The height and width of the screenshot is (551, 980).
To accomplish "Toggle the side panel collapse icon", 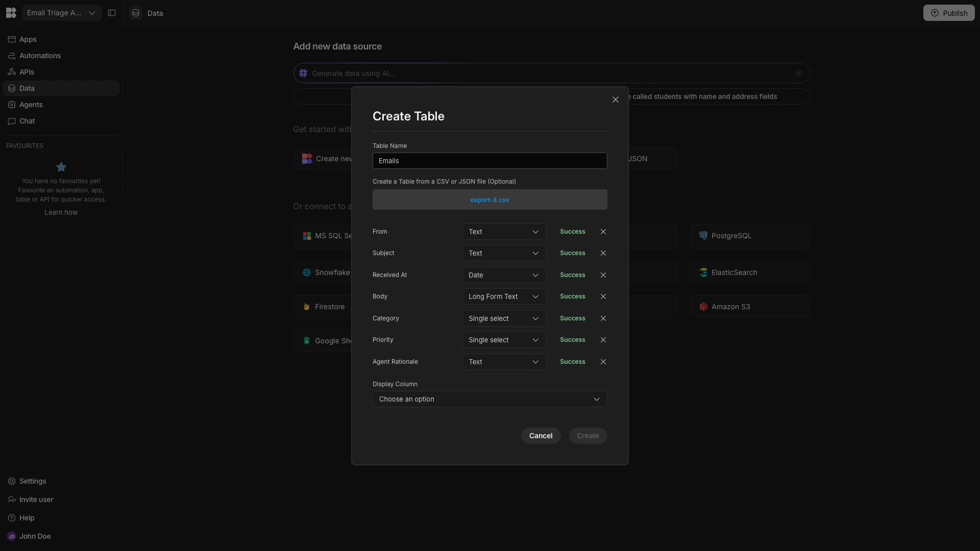I will click(x=112, y=13).
